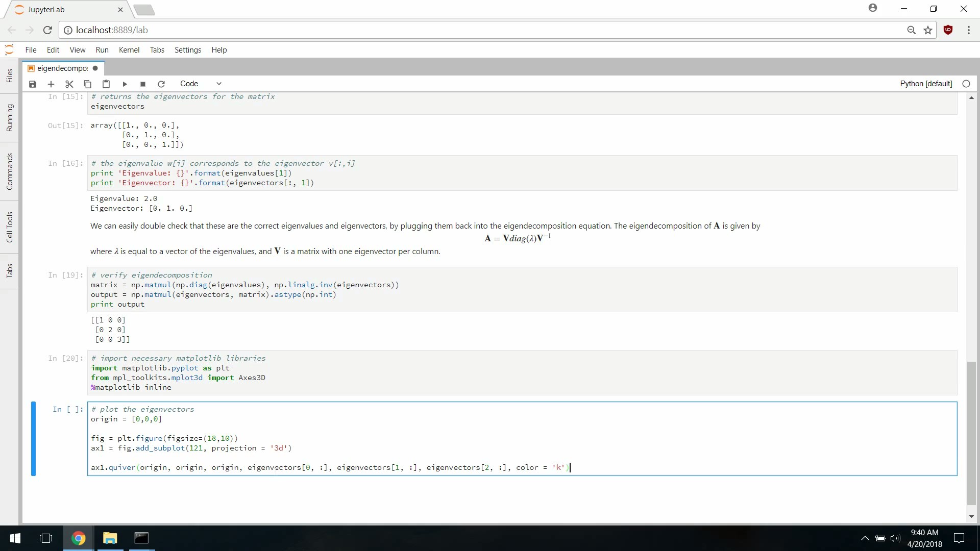Go back with the browser back arrow
Viewport: 980px width, 551px height.
pyautogui.click(x=12, y=30)
